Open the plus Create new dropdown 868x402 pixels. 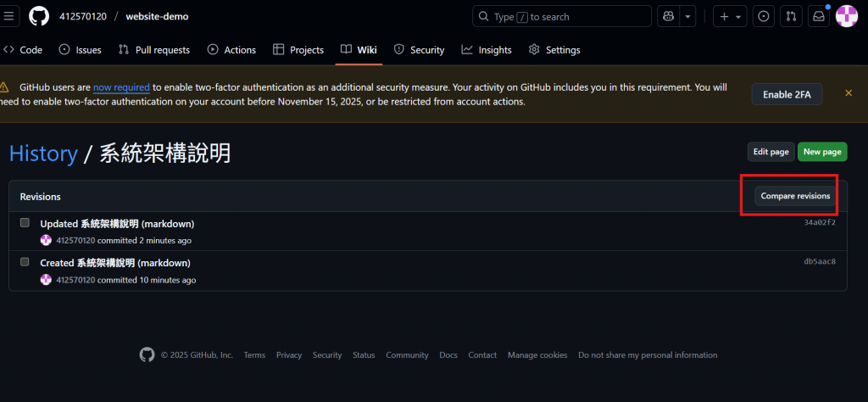pos(730,17)
